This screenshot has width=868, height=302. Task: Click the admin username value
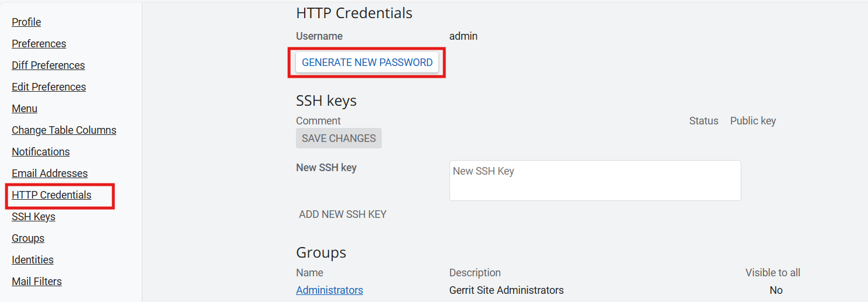click(463, 36)
